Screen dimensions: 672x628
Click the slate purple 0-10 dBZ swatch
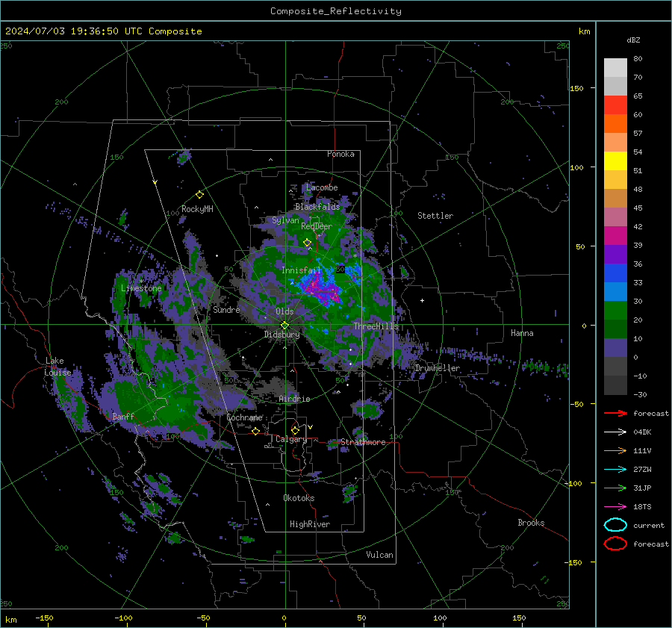615,348
